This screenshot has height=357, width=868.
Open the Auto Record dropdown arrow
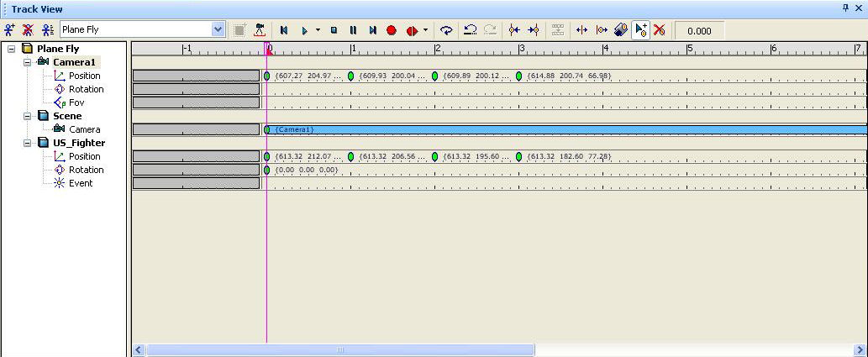pyautogui.click(x=425, y=30)
